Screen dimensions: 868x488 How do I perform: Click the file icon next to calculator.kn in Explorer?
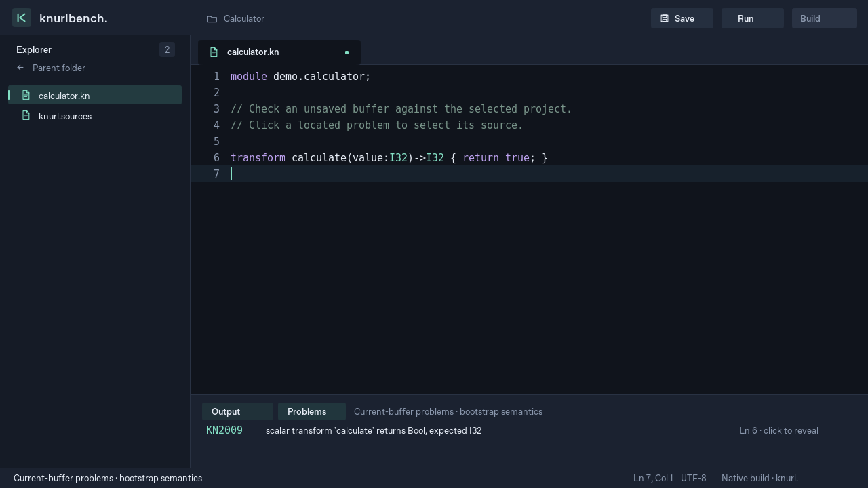pyautogui.click(x=26, y=95)
